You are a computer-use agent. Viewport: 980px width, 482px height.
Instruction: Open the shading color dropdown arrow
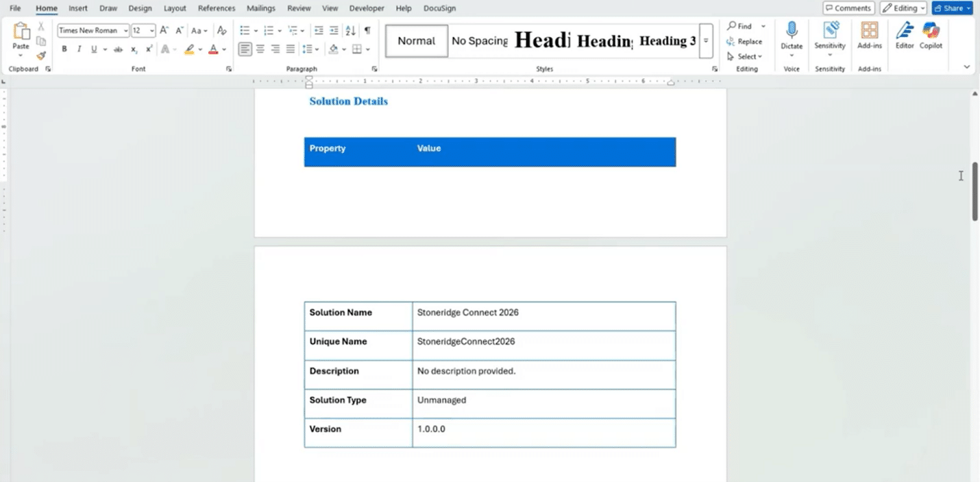[x=344, y=49]
